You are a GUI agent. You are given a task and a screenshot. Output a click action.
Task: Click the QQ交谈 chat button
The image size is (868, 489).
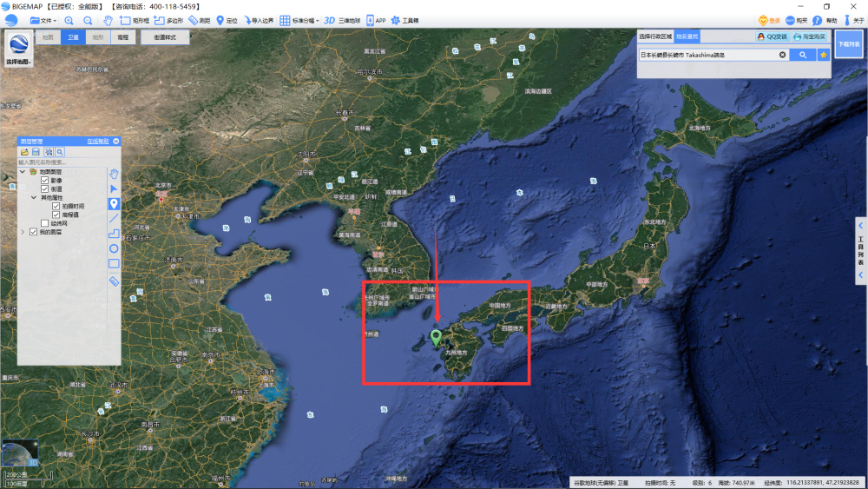tap(773, 36)
